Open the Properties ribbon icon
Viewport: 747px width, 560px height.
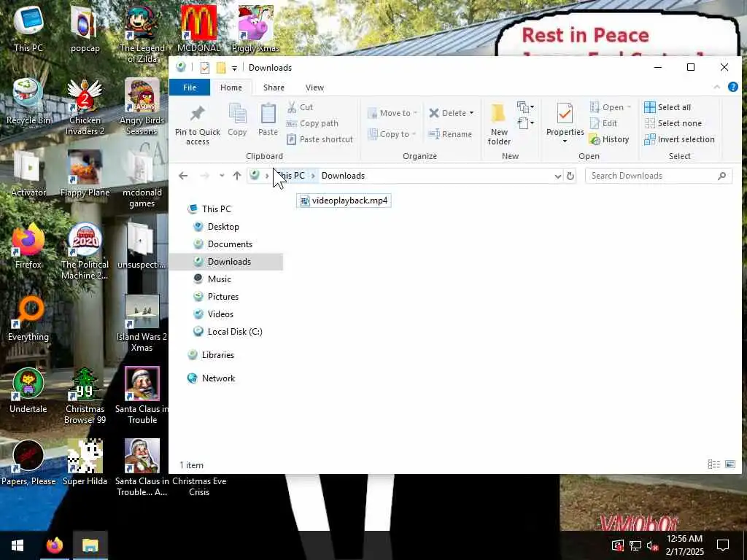(565, 114)
